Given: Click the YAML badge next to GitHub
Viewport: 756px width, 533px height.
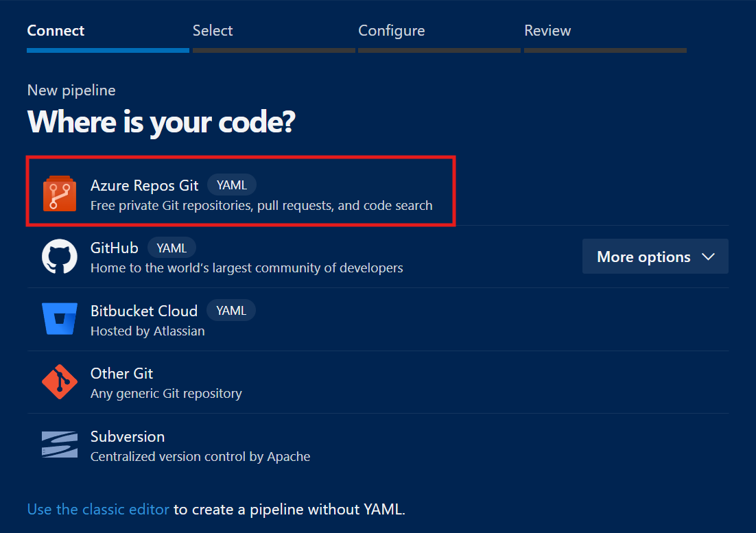Looking at the screenshot, I should (x=172, y=248).
